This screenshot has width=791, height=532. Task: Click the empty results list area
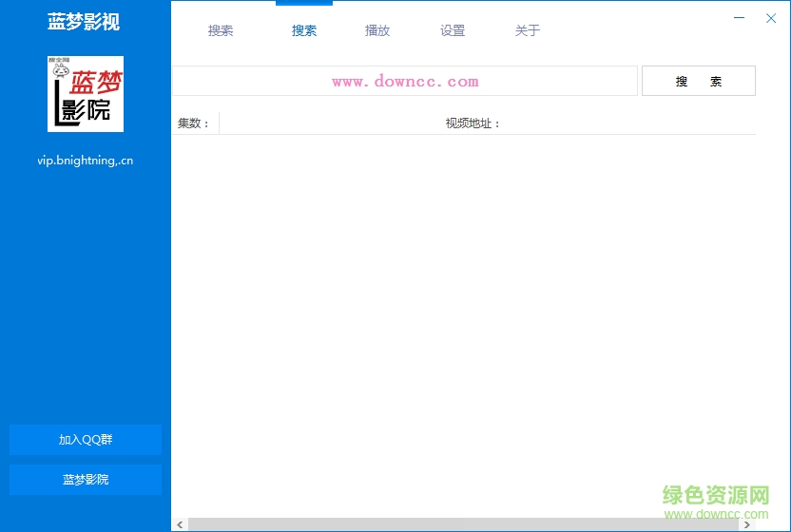pyautogui.click(x=466, y=323)
